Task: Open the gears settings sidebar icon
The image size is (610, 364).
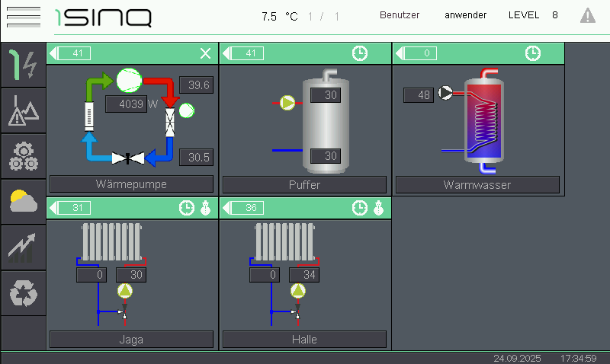Action: 23,156
